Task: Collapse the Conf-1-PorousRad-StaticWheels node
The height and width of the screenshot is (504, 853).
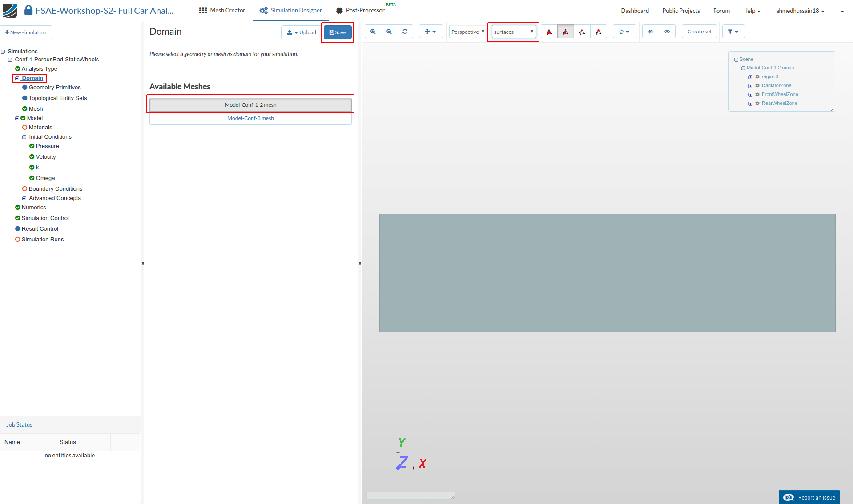Action: (x=10, y=60)
